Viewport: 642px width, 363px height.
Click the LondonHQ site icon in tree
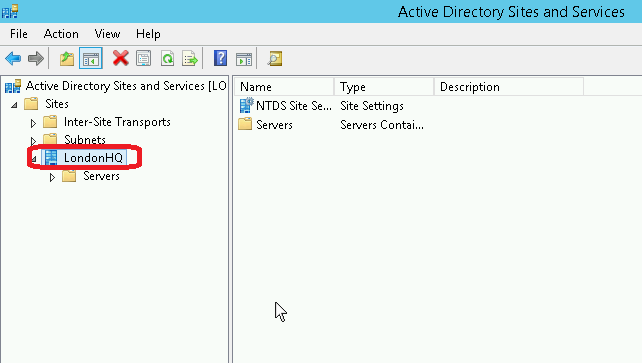pos(51,158)
